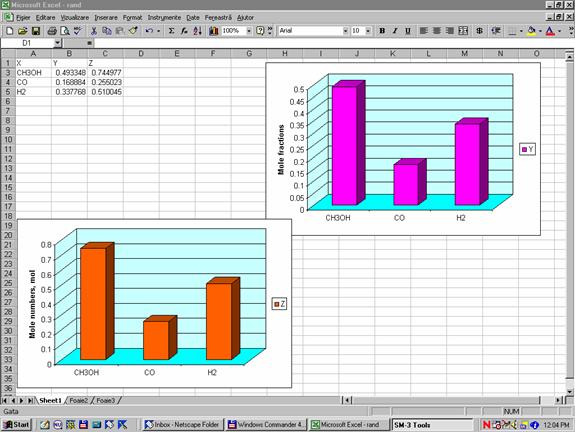Image resolution: width=575 pixels, height=432 pixels.
Task: Click the Help question mark icon
Action: (260, 31)
